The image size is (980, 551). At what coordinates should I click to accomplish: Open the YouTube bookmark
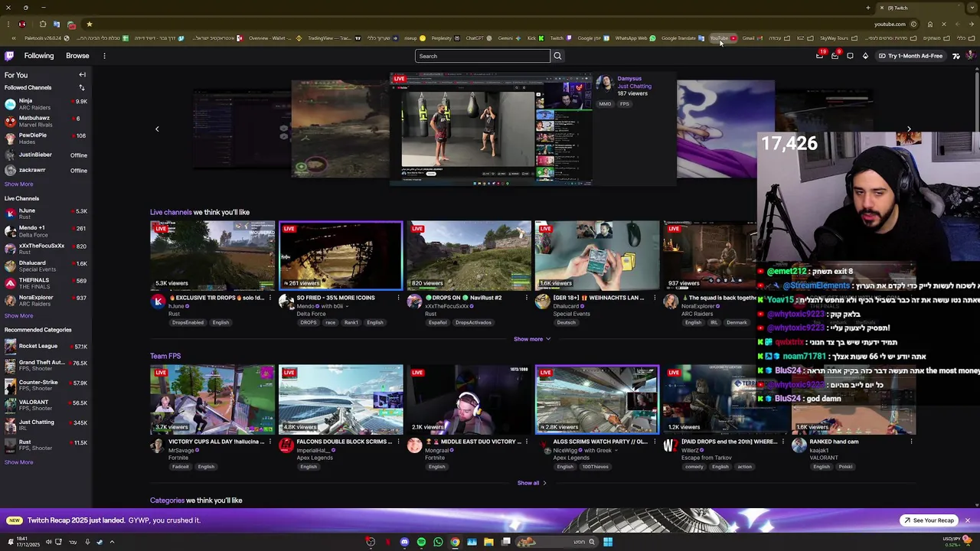723,38
